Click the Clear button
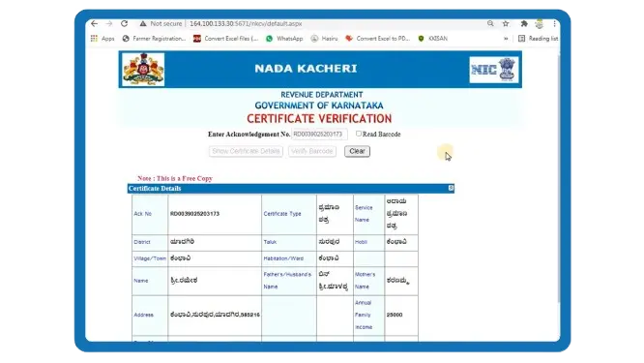Screen dimensions: 644x363 (357, 151)
